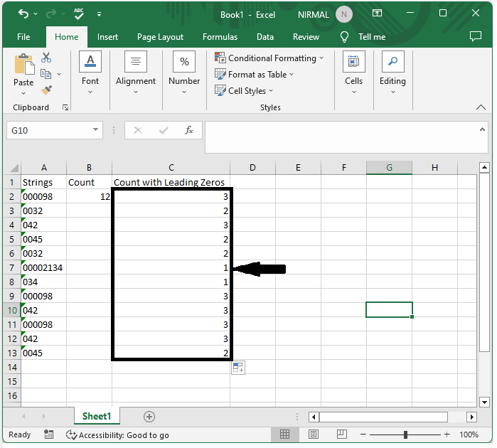This screenshot has height=448, width=497.
Task: Click the NIRMAL account avatar
Action: click(x=344, y=15)
